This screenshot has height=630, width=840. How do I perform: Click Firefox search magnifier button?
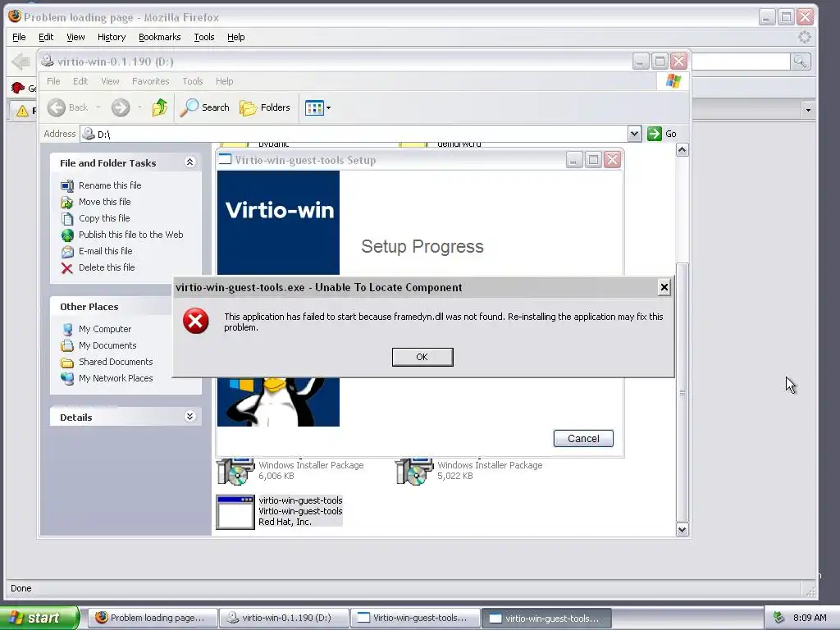800,62
